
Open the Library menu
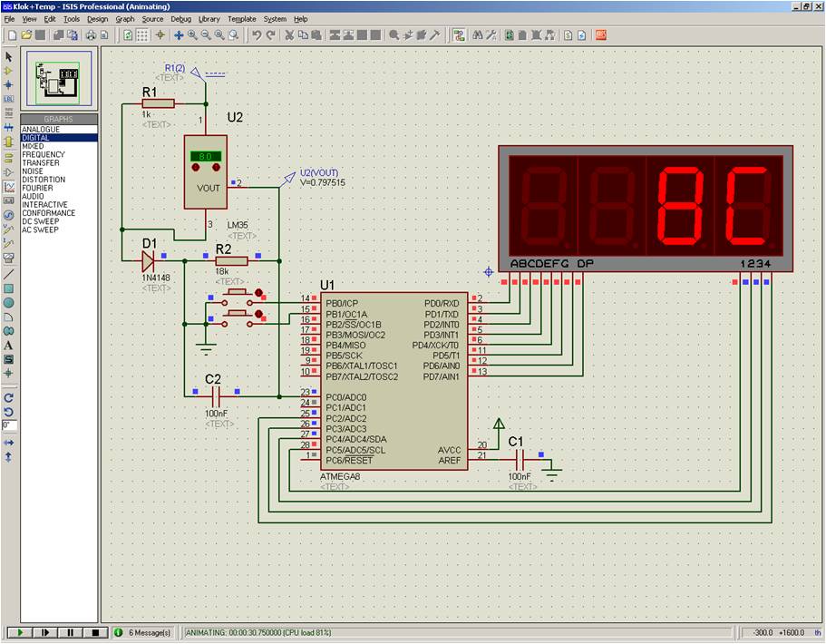pos(209,18)
